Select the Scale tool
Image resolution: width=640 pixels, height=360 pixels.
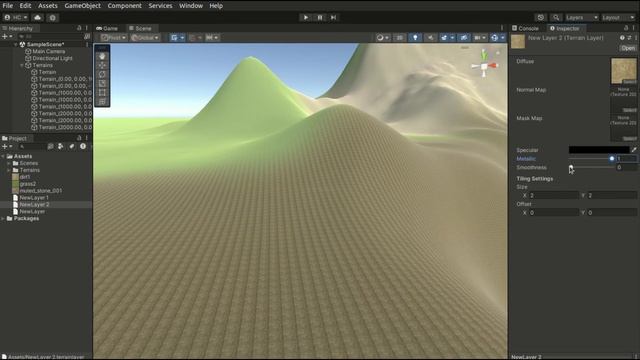pyautogui.click(x=102, y=83)
